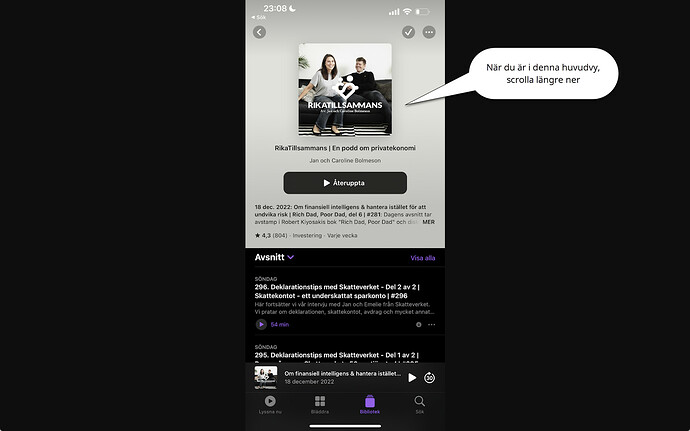690x431 pixels.
Task: Tap the RikaTillsammans podcast cover art
Action: (x=345, y=90)
